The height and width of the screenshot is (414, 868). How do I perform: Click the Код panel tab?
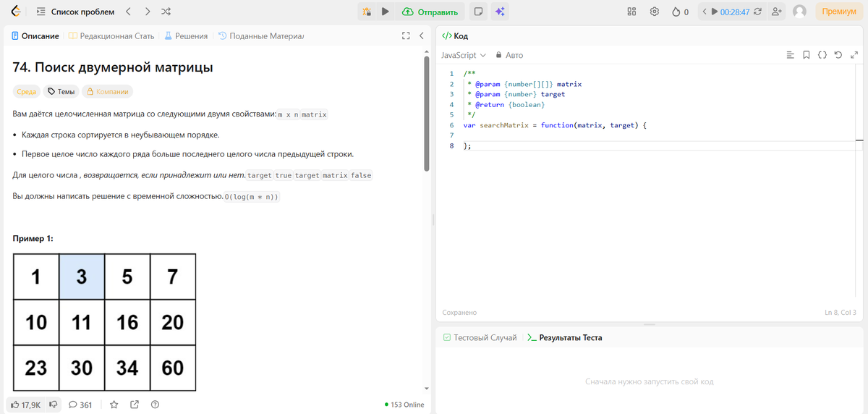(455, 35)
